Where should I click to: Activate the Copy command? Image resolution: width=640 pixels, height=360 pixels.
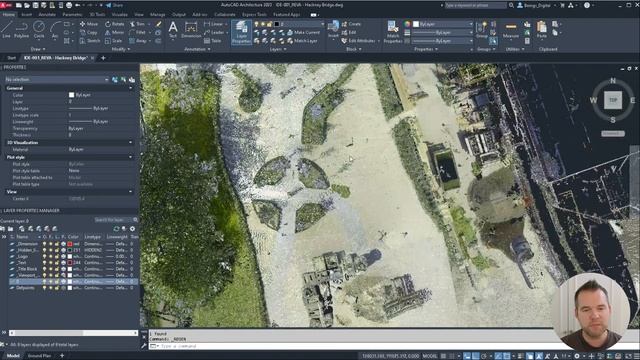89,32
